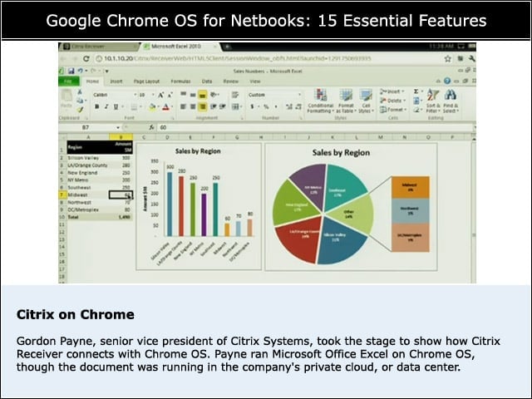Click Decrease Decimal icon
The height and width of the screenshot is (399, 532).
click(298, 106)
